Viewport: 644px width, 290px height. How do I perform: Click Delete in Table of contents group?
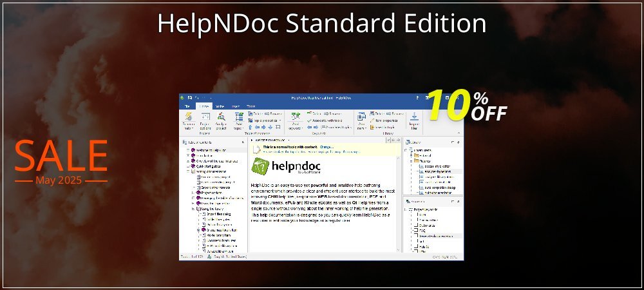(x=254, y=114)
